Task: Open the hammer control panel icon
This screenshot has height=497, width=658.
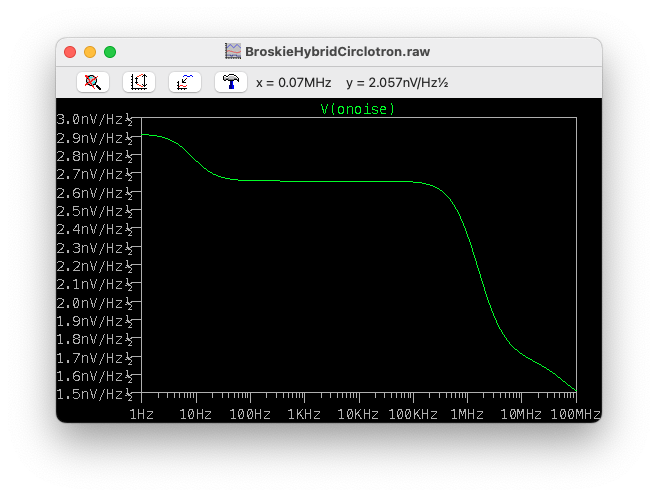Action: pyautogui.click(x=231, y=82)
